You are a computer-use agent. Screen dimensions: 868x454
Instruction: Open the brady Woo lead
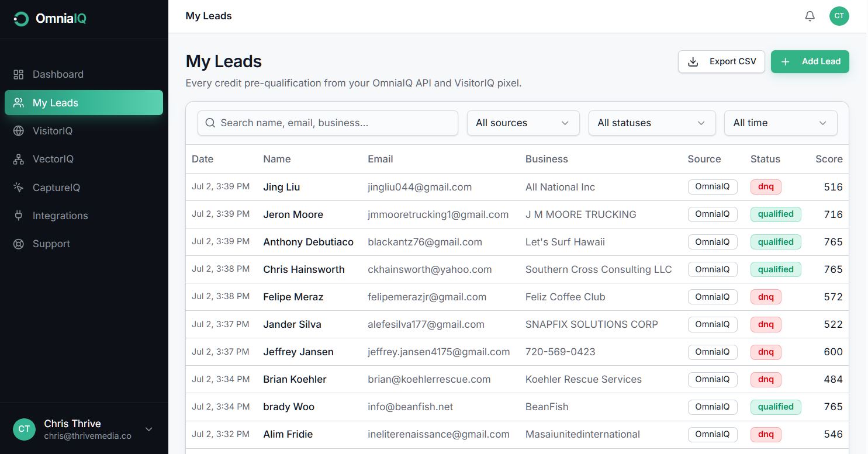tap(289, 407)
